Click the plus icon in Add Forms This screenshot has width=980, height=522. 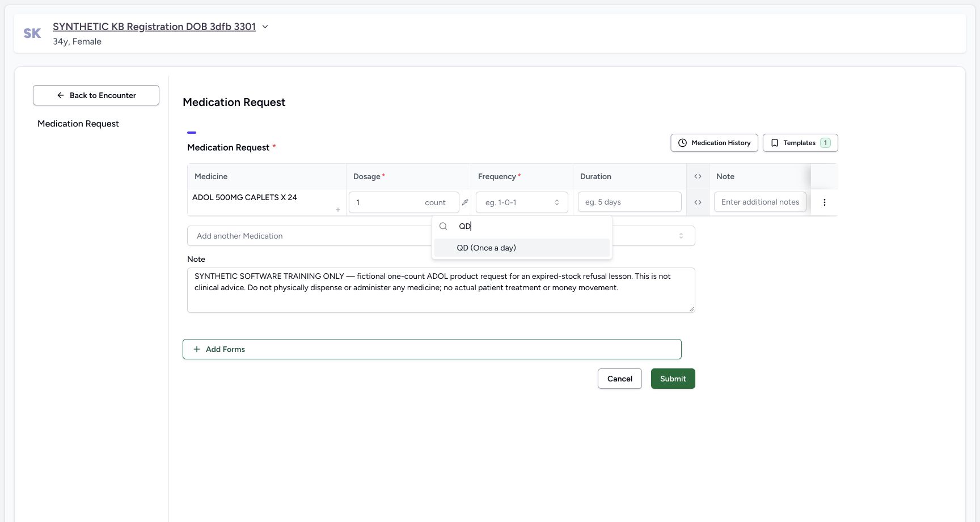197,349
